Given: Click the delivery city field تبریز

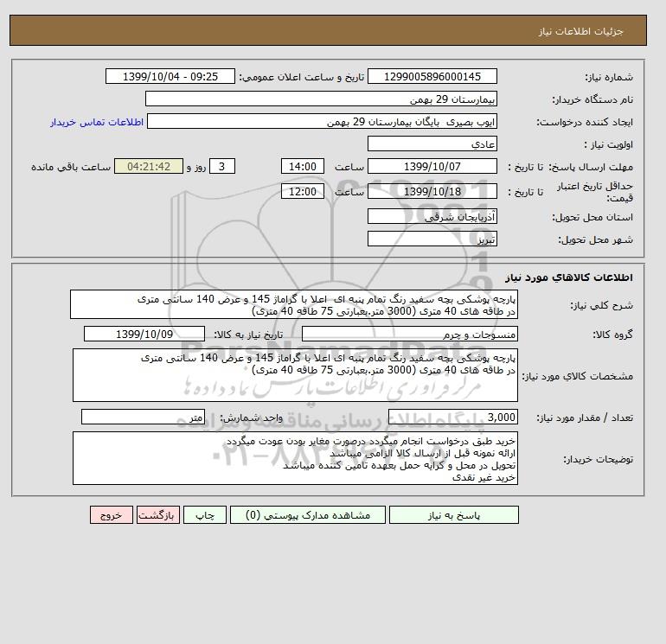Looking at the screenshot, I should coord(432,239).
